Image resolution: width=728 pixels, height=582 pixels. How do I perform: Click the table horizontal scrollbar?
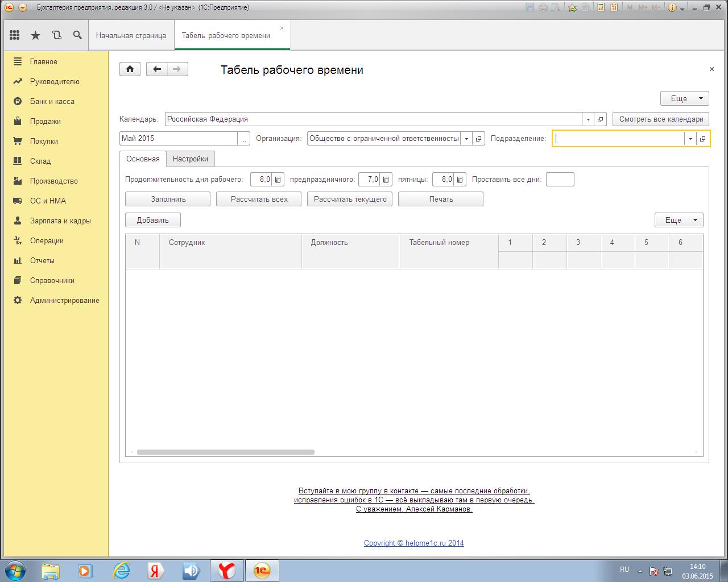[x=226, y=452]
